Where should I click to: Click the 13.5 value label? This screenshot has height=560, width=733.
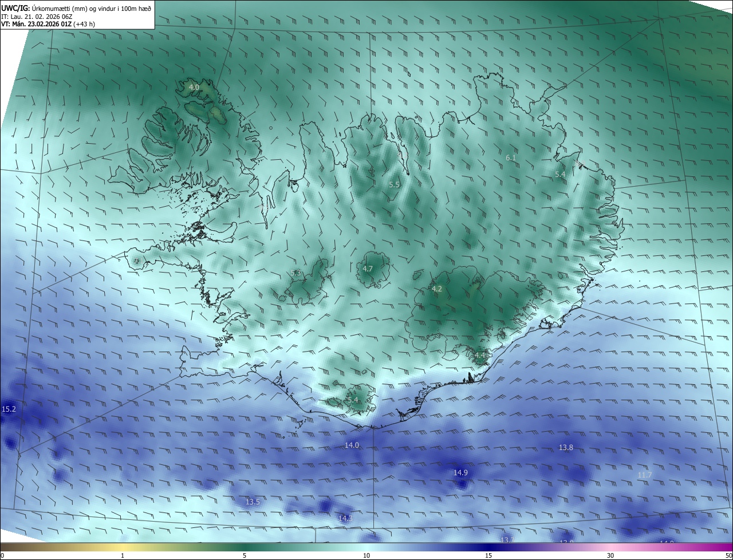253,502
